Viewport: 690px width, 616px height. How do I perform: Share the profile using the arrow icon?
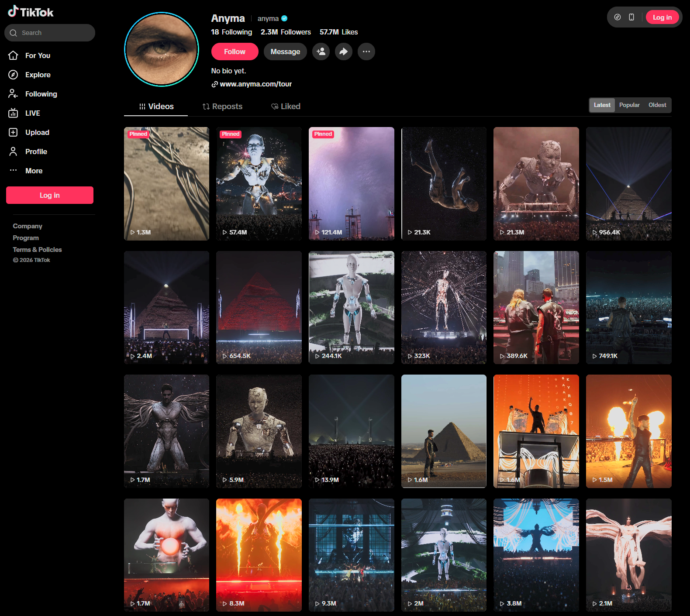tap(344, 52)
